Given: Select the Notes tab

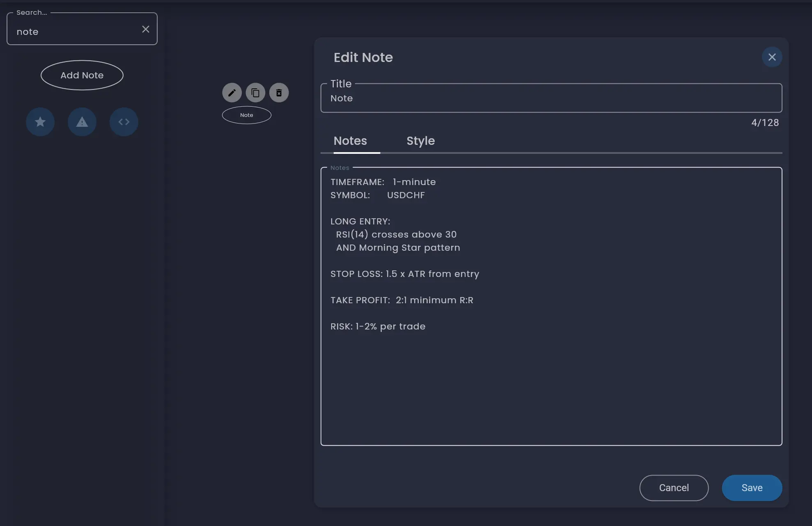Looking at the screenshot, I should pyautogui.click(x=350, y=141).
